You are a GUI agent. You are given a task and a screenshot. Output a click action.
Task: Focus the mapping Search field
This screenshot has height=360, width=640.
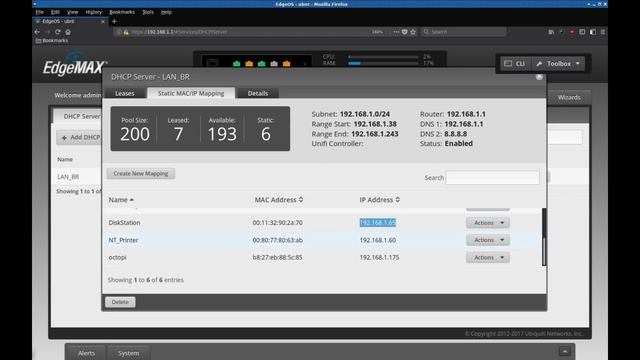pos(493,178)
